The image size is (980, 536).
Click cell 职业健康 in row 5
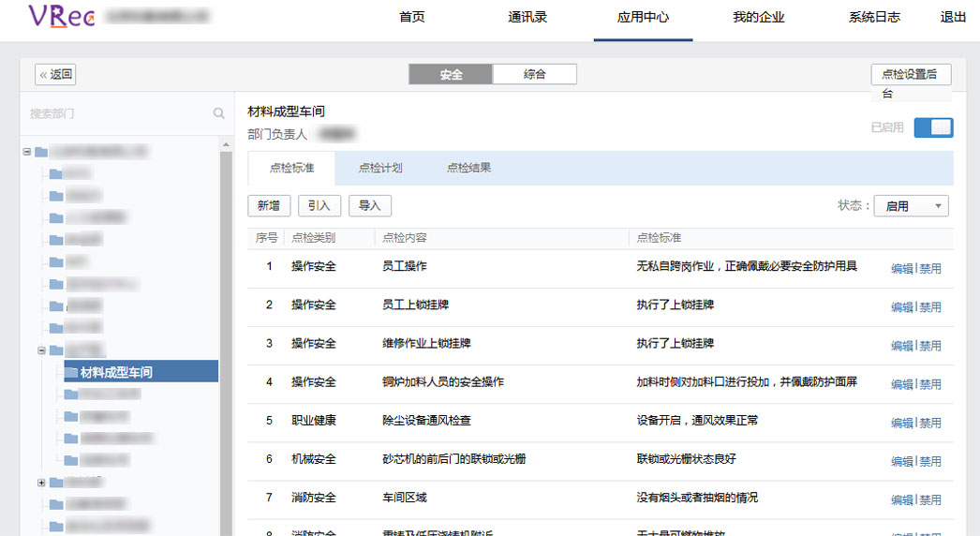(314, 421)
